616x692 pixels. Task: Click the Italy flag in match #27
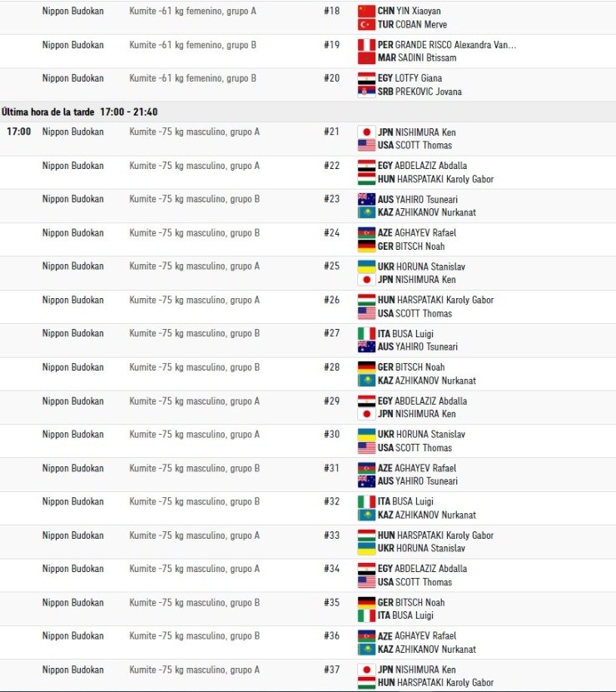pyautogui.click(x=366, y=333)
